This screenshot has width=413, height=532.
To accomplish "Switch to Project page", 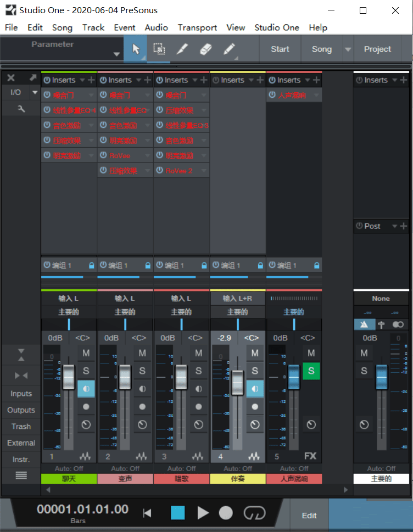I will point(377,49).
